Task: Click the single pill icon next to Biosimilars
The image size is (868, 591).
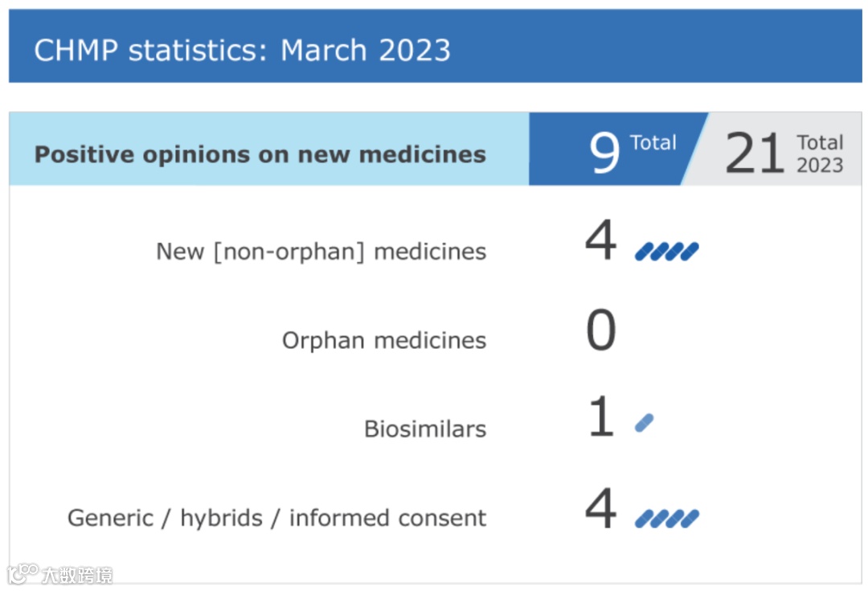Action: [644, 423]
